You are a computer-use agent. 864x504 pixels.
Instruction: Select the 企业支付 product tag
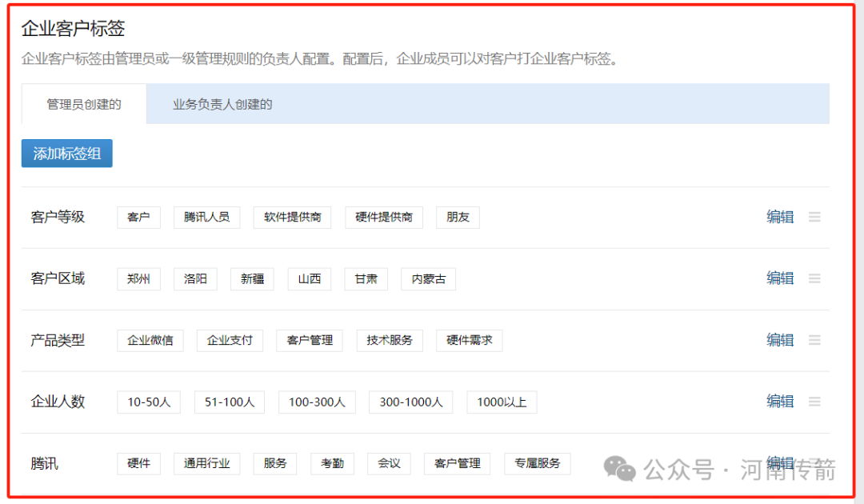click(x=230, y=341)
